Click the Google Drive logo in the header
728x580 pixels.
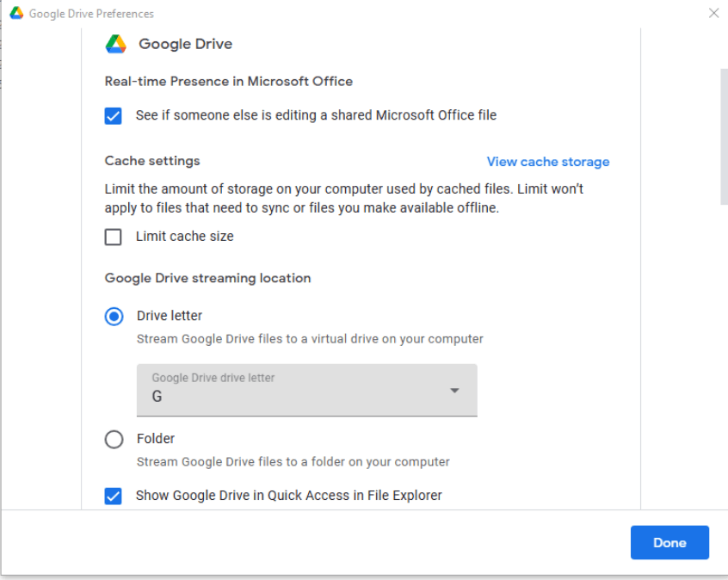point(116,44)
